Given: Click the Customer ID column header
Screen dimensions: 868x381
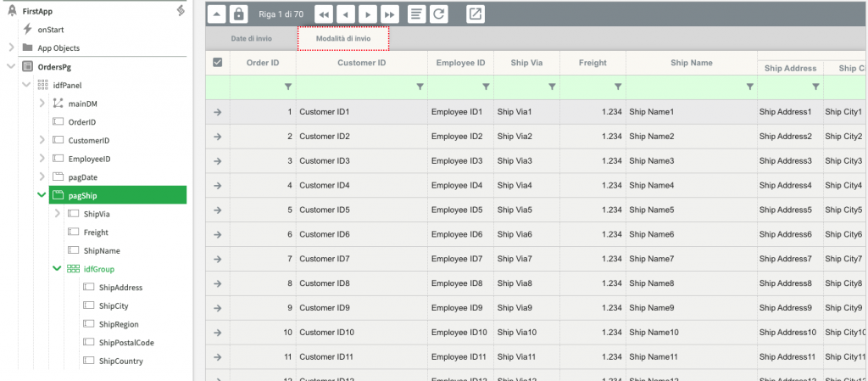Looking at the screenshot, I should 362,63.
